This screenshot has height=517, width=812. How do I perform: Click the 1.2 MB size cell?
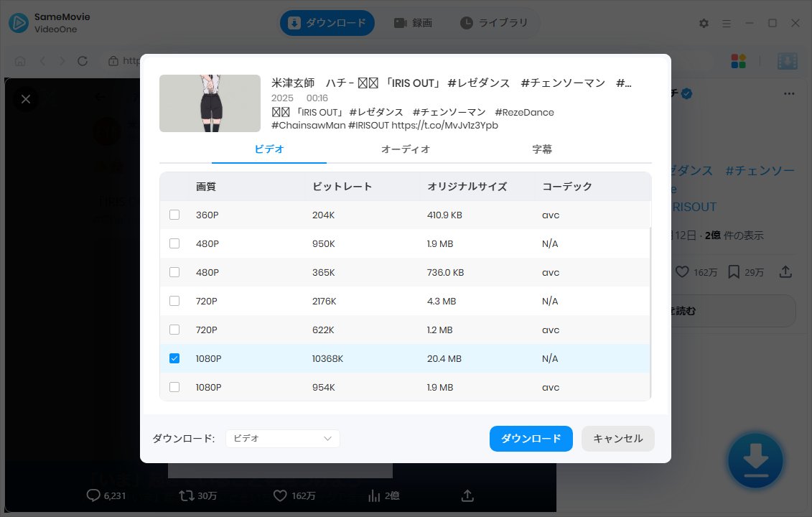click(x=439, y=330)
